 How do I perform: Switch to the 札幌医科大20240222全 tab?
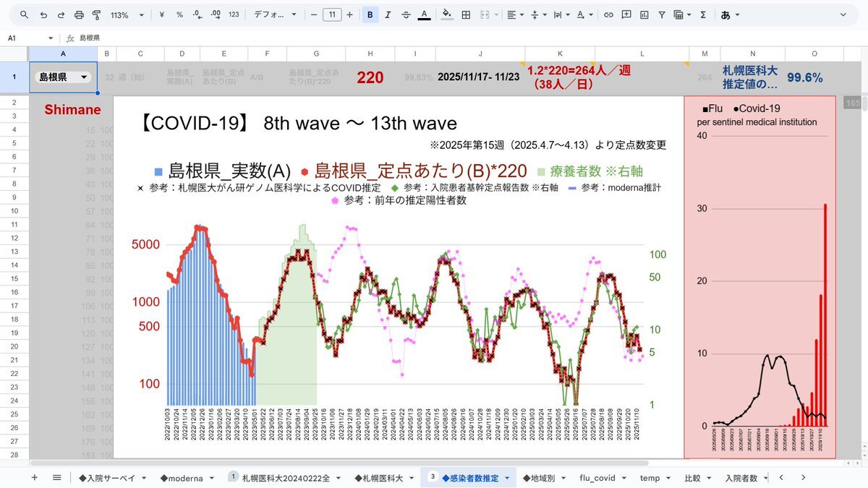coord(285,478)
